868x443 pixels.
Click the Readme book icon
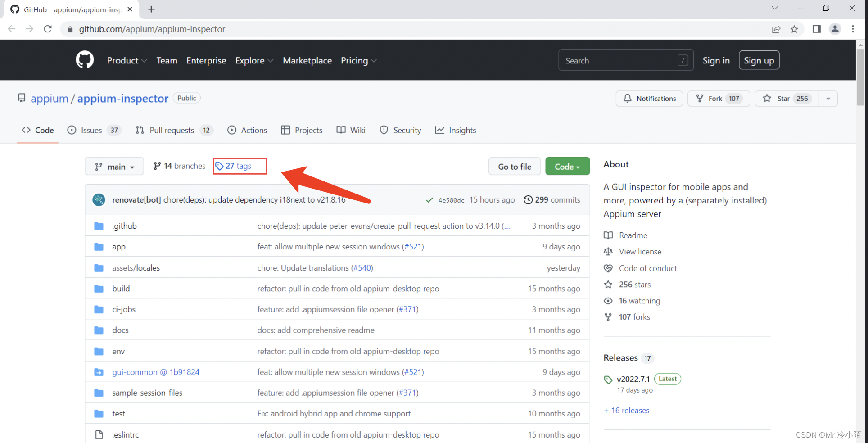608,235
